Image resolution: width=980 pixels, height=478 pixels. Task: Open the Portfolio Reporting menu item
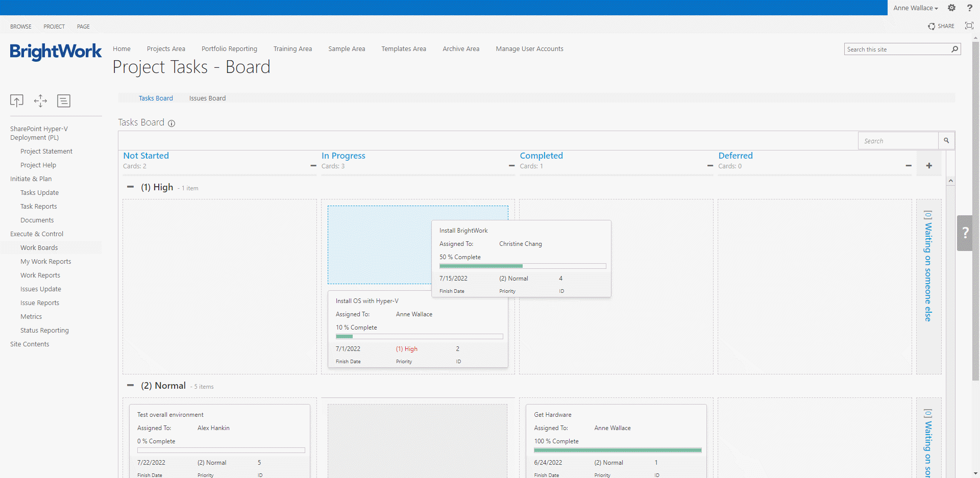(x=229, y=49)
